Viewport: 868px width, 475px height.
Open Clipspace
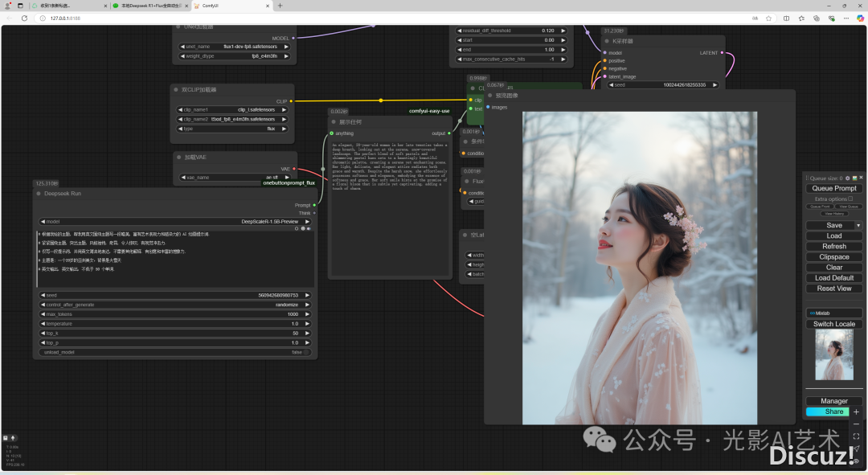(833, 257)
